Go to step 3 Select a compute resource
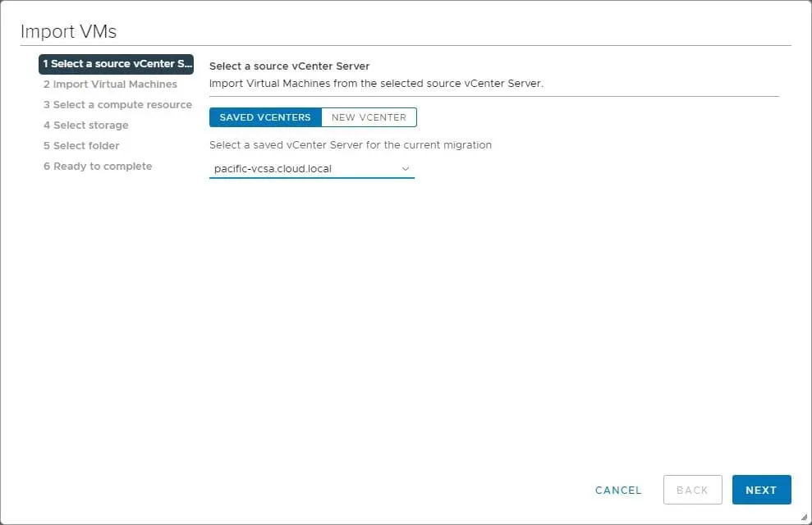The width and height of the screenshot is (812, 525). [x=117, y=105]
